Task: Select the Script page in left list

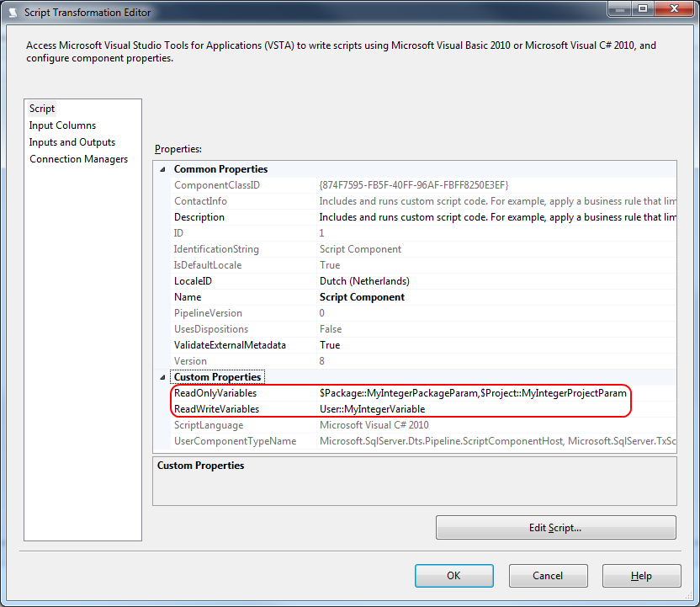Action: point(42,109)
